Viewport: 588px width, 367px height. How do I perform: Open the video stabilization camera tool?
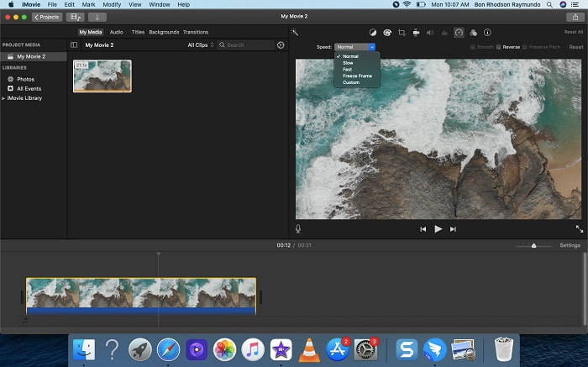point(416,33)
